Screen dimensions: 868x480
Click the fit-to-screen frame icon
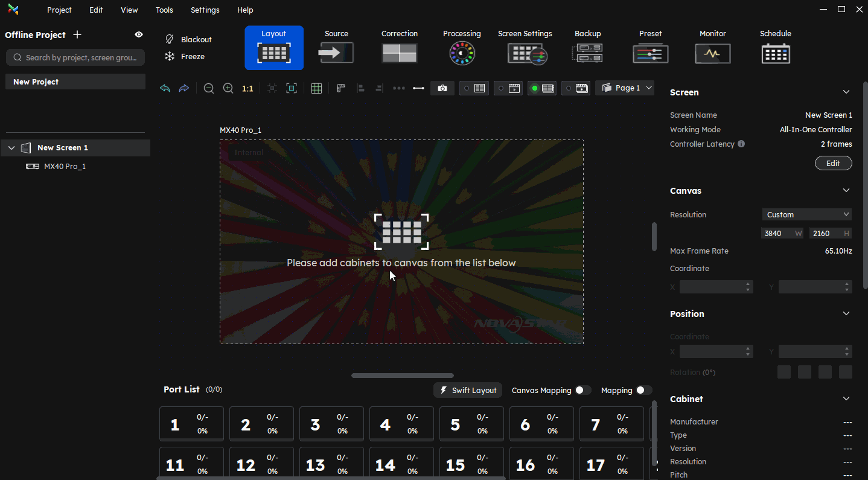292,88
